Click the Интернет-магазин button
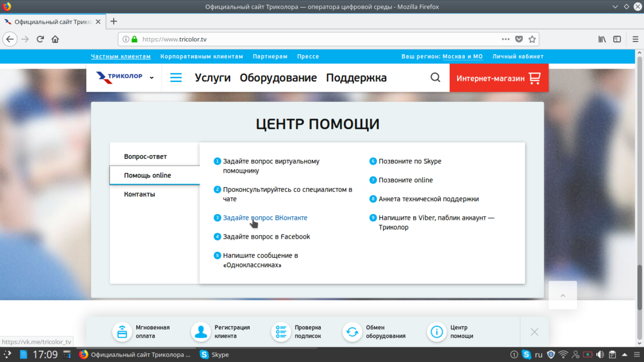This screenshot has width=644, height=362. click(x=499, y=78)
